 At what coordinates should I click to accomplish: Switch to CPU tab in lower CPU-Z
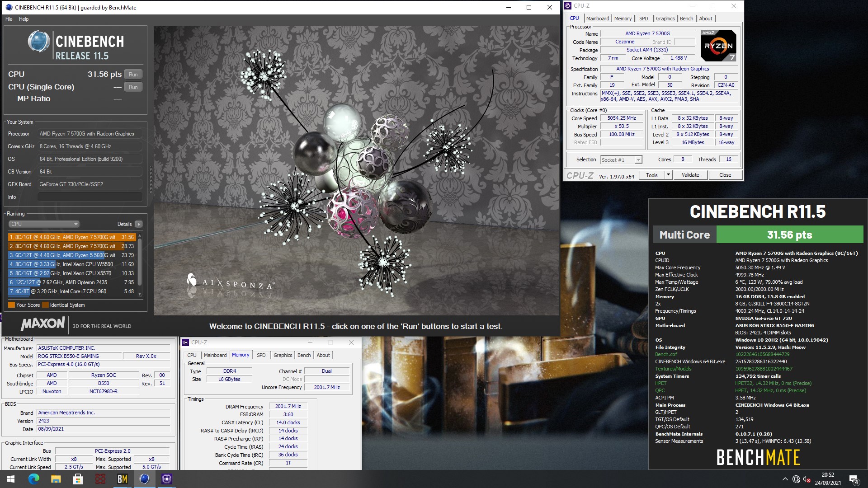pos(192,355)
